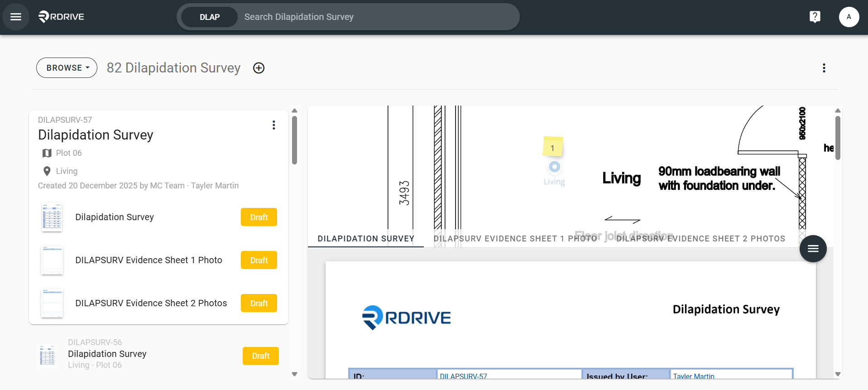The width and height of the screenshot is (868, 390).
Task: Click the RDRIVE logo in header
Action: pyautogui.click(x=61, y=17)
